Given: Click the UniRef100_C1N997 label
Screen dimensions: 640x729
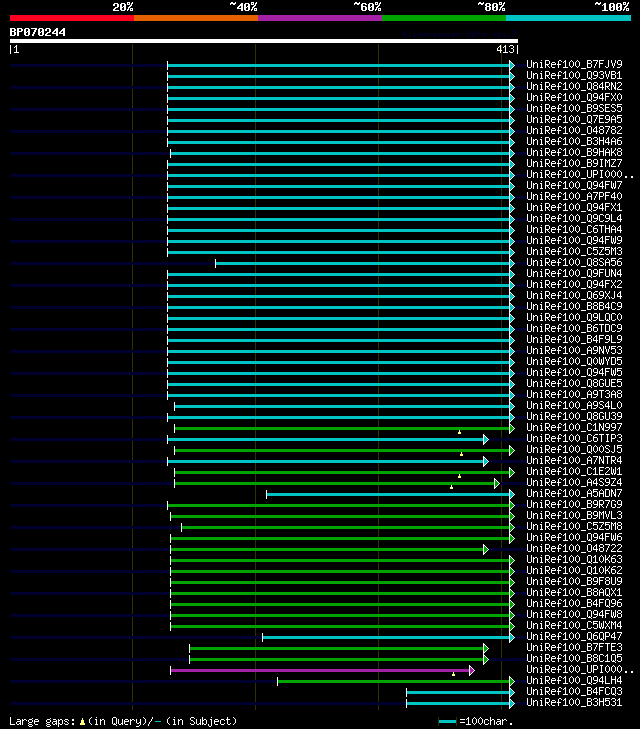Looking at the screenshot, I should [x=574, y=427].
